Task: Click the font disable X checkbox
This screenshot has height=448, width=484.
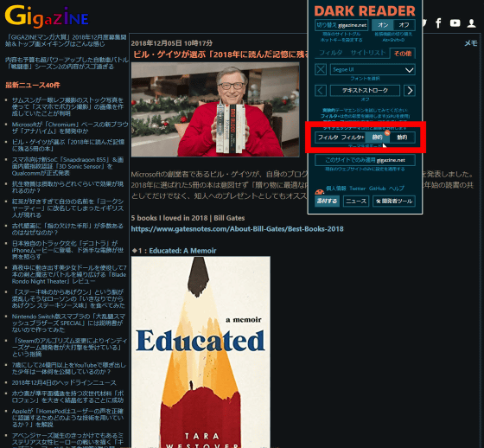Action: click(x=321, y=69)
